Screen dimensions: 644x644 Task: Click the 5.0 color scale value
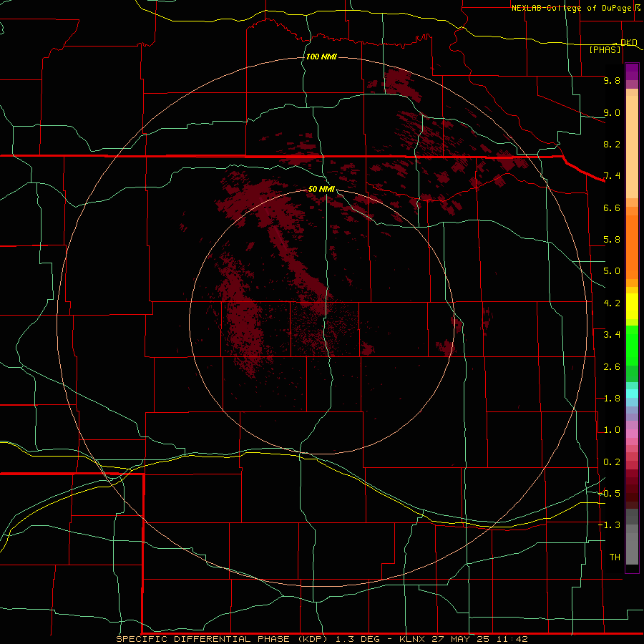click(612, 271)
